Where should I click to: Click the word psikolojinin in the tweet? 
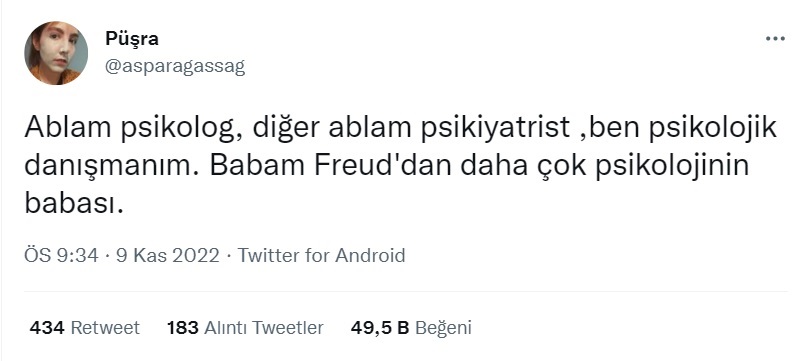[x=672, y=167]
